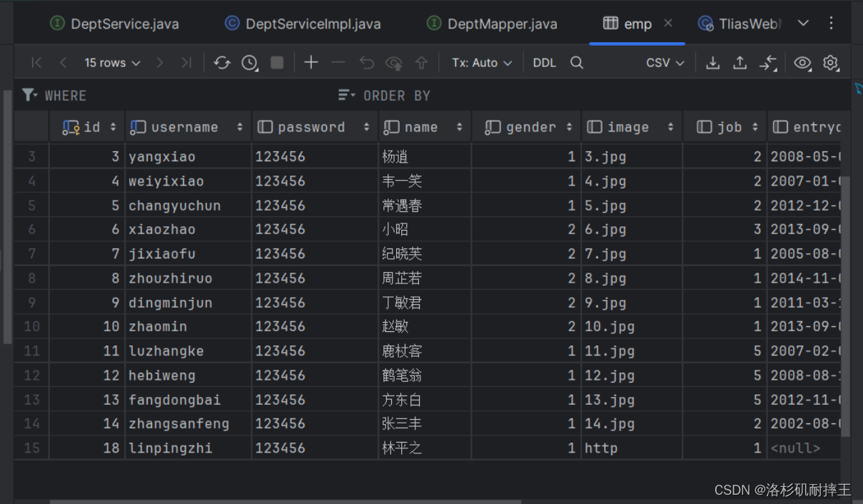Click name column header
This screenshot has height=504, width=863.
[424, 127]
